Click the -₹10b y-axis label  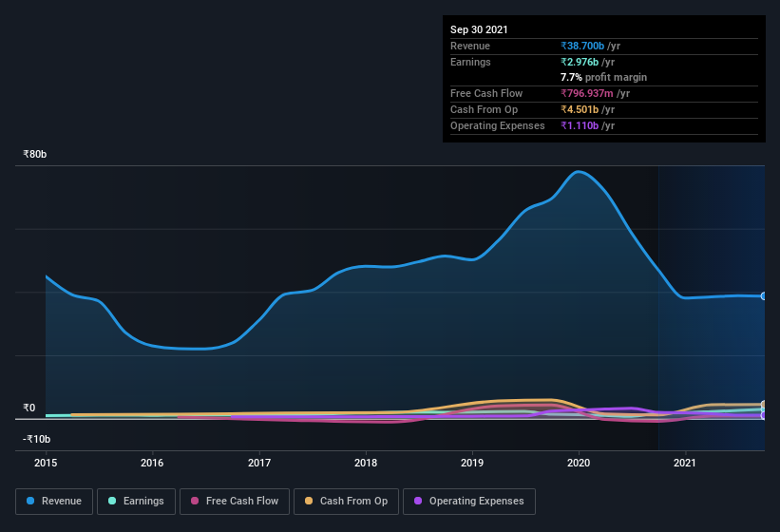pyautogui.click(x=37, y=439)
